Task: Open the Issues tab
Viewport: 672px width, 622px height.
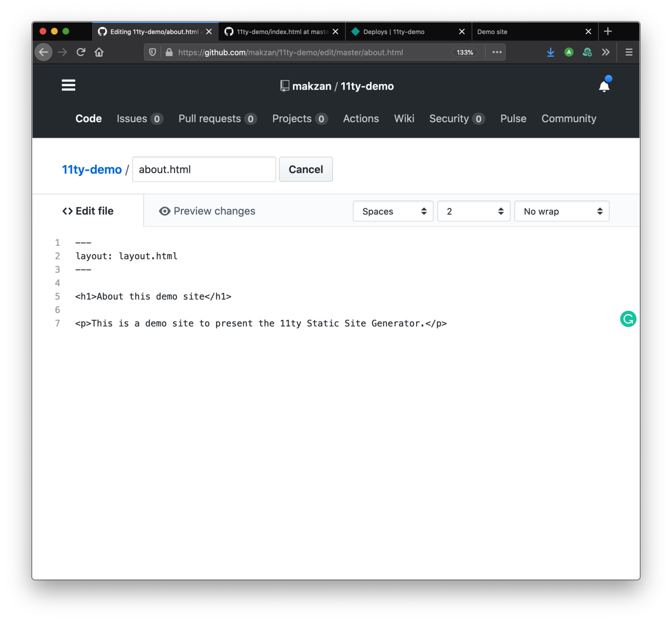Action: [x=140, y=118]
